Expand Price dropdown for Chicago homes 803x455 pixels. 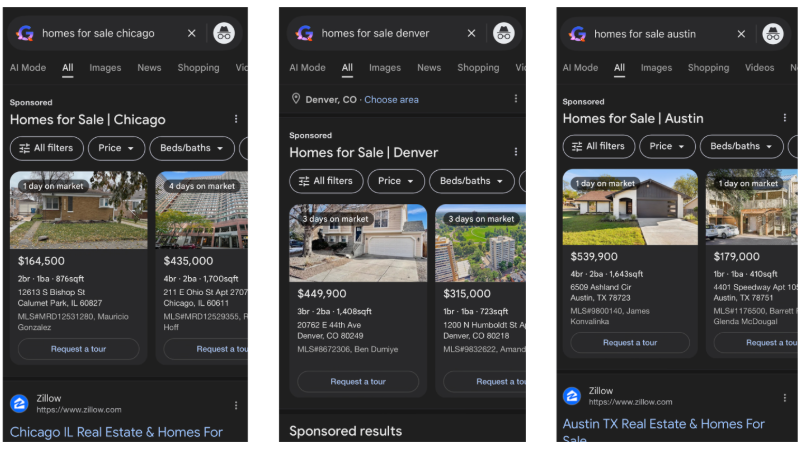click(x=116, y=148)
